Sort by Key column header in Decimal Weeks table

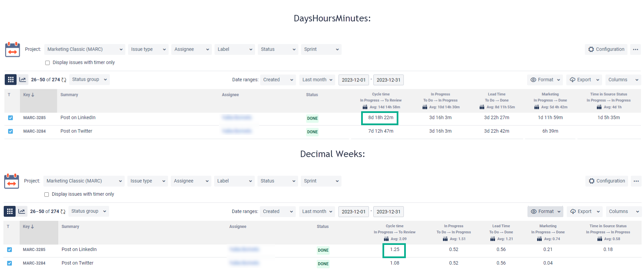[28, 227]
